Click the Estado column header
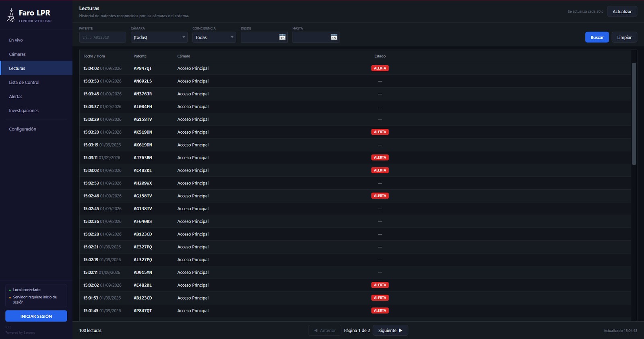This screenshot has width=644, height=339. [380, 56]
